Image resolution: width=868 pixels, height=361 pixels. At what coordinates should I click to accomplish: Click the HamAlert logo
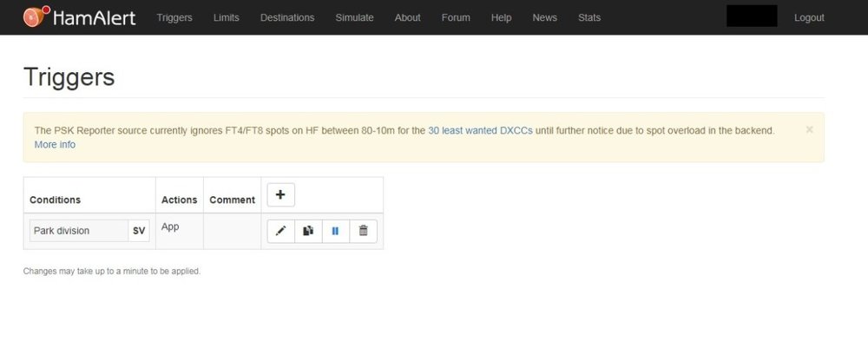tap(80, 17)
